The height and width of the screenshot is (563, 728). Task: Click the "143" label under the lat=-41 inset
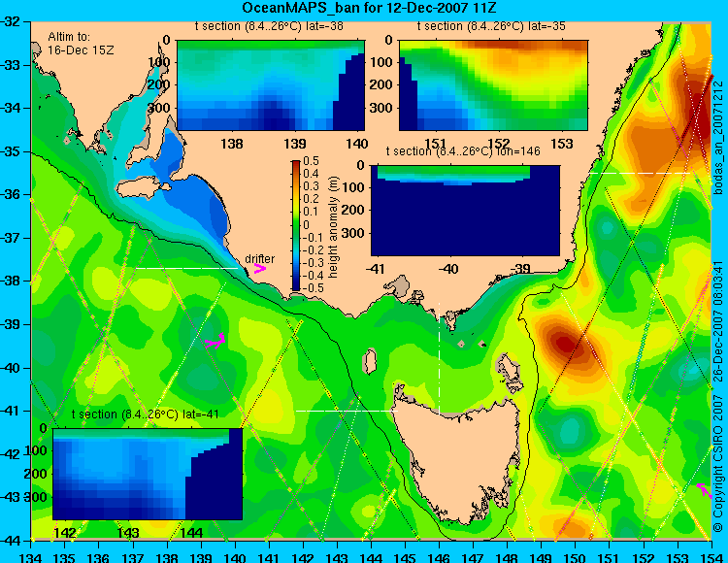coord(128,533)
